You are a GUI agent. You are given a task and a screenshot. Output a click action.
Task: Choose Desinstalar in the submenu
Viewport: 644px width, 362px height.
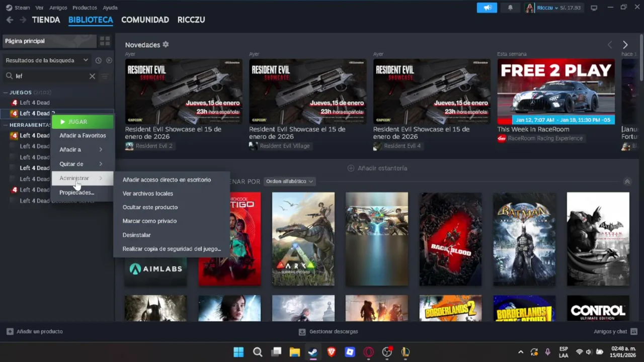click(x=172, y=235)
